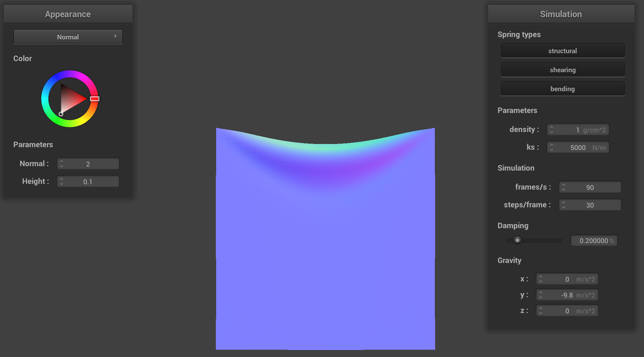Click the density stepper arrows
This screenshot has width=644, height=357.
coord(551,130)
